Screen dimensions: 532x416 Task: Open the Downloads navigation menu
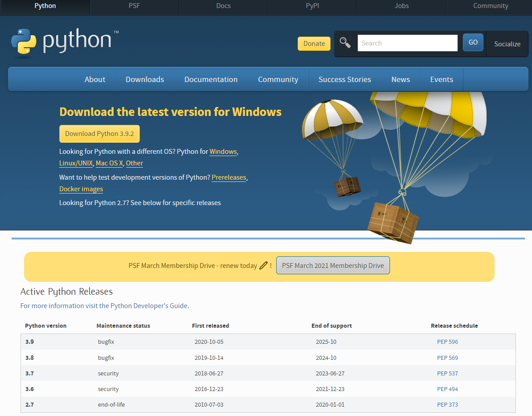[x=145, y=79]
